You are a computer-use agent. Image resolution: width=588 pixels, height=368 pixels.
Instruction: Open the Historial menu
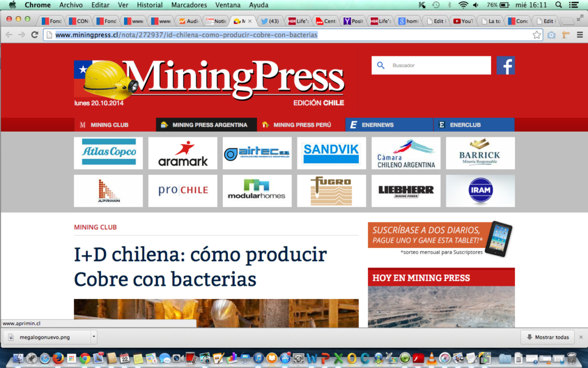pos(149,5)
